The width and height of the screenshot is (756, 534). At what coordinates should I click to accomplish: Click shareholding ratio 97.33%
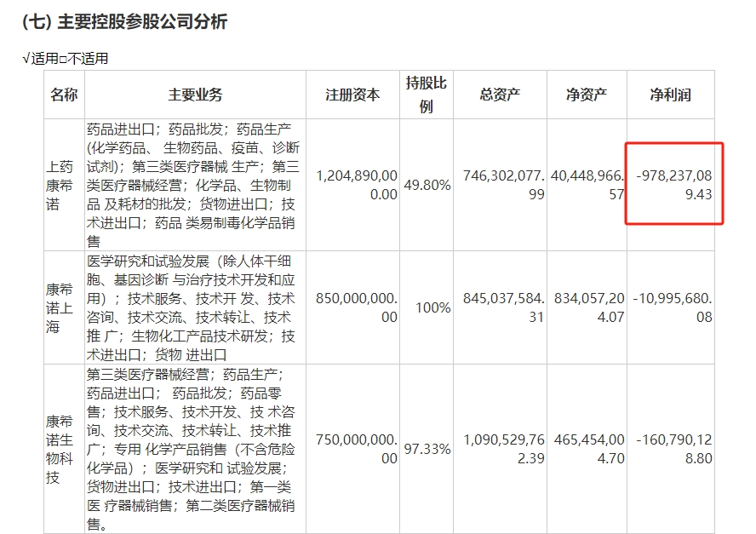pyautogui.click(x=427, y=449)
